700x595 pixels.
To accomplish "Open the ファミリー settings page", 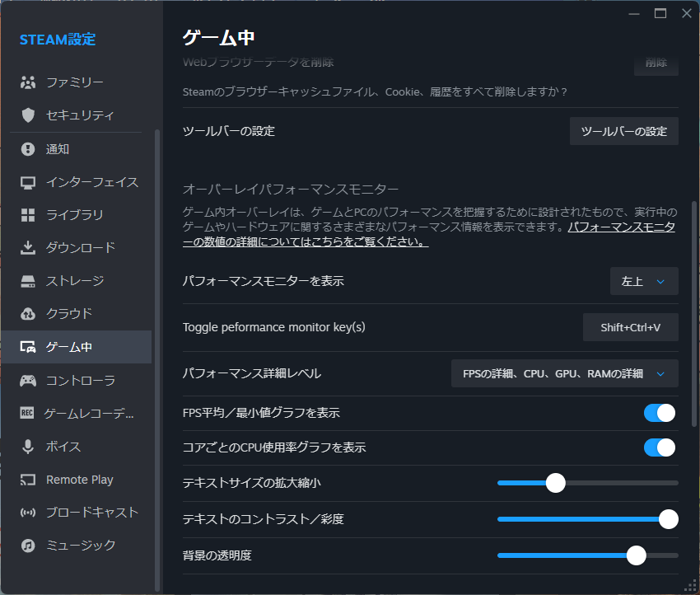I will click(77, 82).
